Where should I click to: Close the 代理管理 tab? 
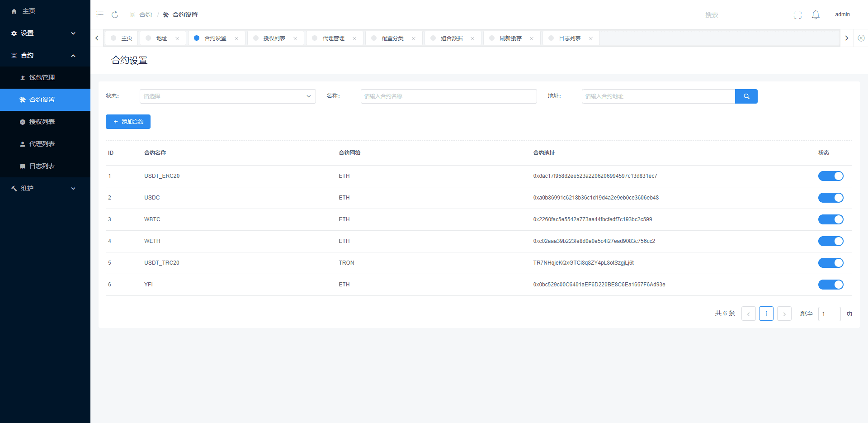click(x=354, y=38)
